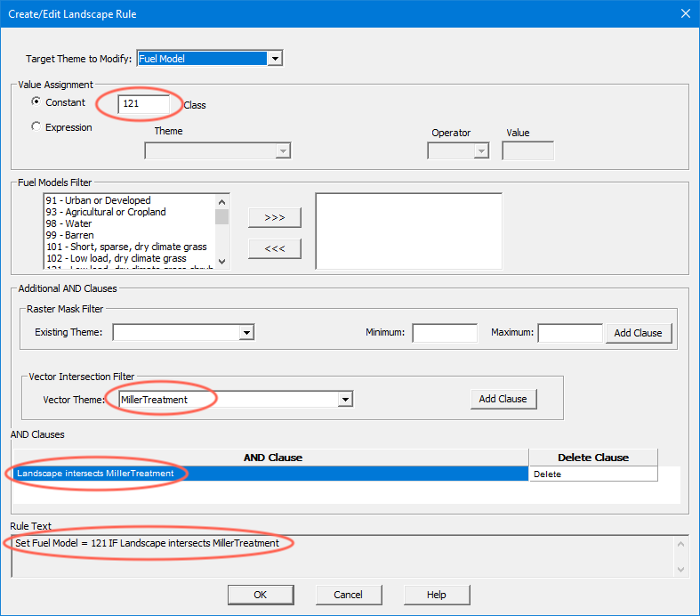
Task: Select 98 - Water in fuel list
Action: pyautogui.click(x=68, y=223)
